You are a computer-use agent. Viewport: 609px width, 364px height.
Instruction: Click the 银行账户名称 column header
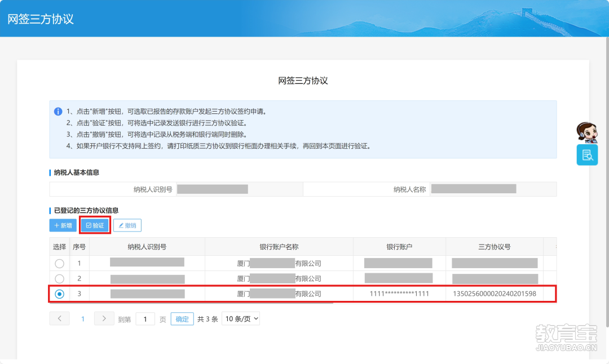279,247
